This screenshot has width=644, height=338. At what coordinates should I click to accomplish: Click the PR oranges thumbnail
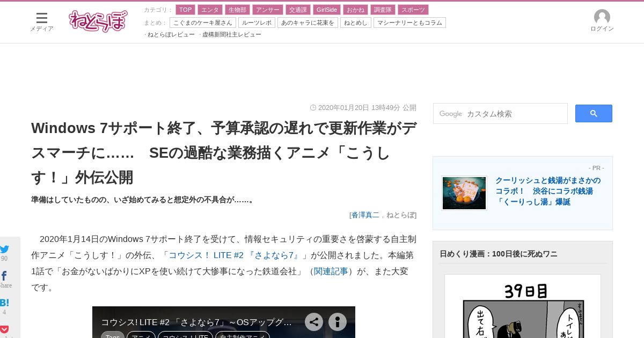point(464,193)
